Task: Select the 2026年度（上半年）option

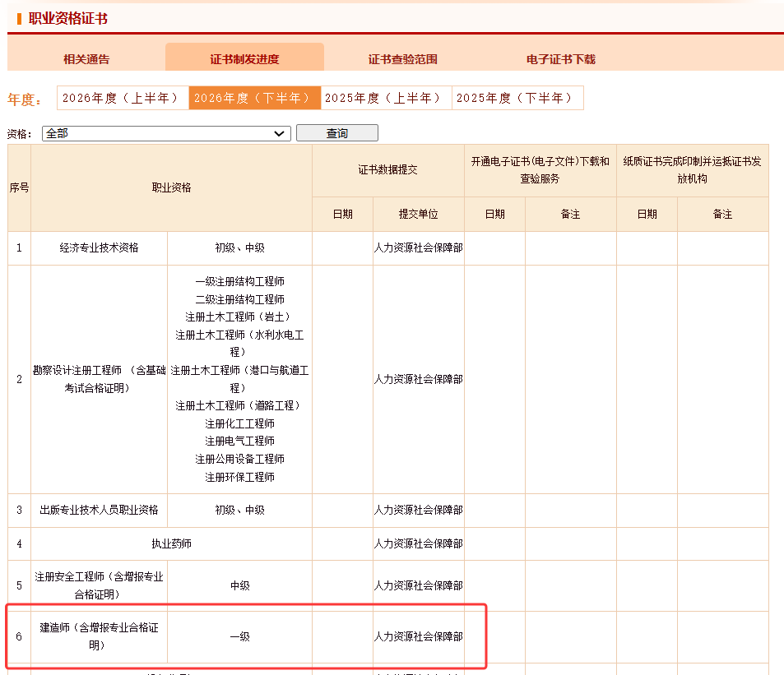Action: [x=123, y=98]
